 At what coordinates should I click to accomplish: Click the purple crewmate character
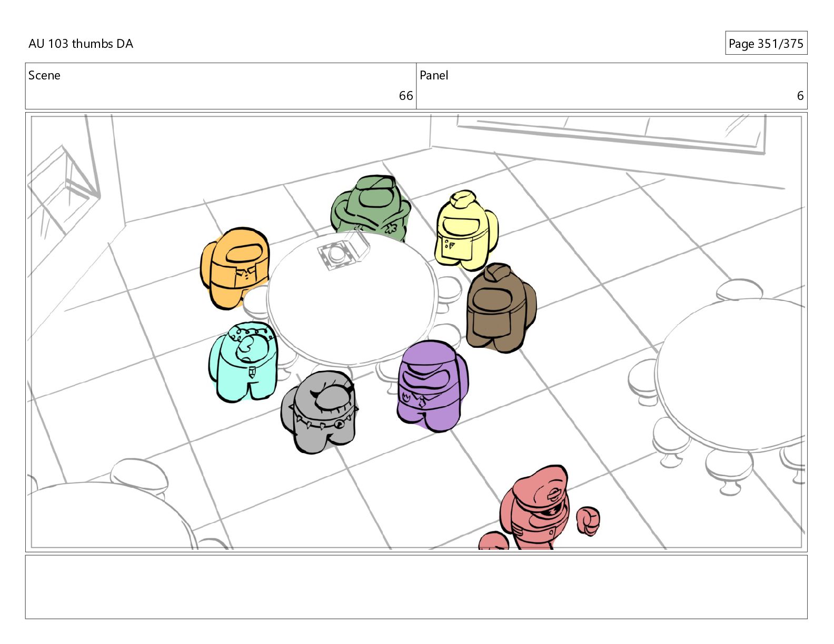[432, 386]
